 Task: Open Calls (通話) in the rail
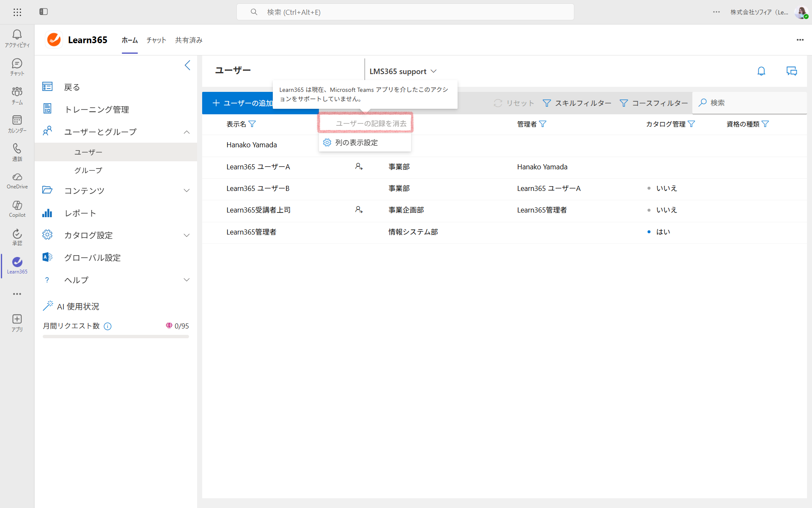point(17,152)
